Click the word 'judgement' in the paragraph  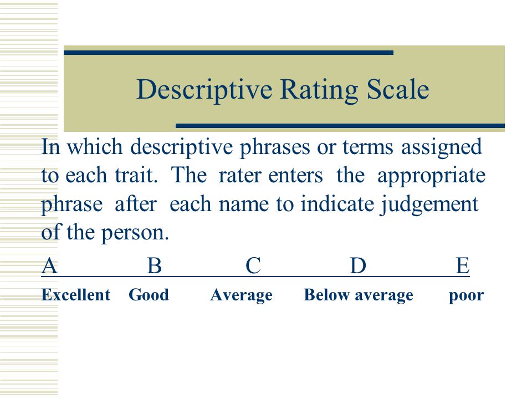[429, 205]
